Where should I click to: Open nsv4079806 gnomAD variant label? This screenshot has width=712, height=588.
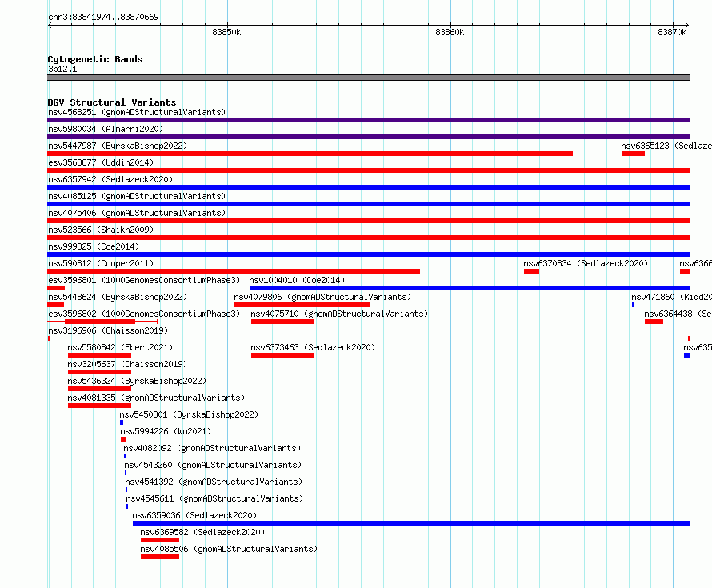pyautogui.click(x=322, y=297)
